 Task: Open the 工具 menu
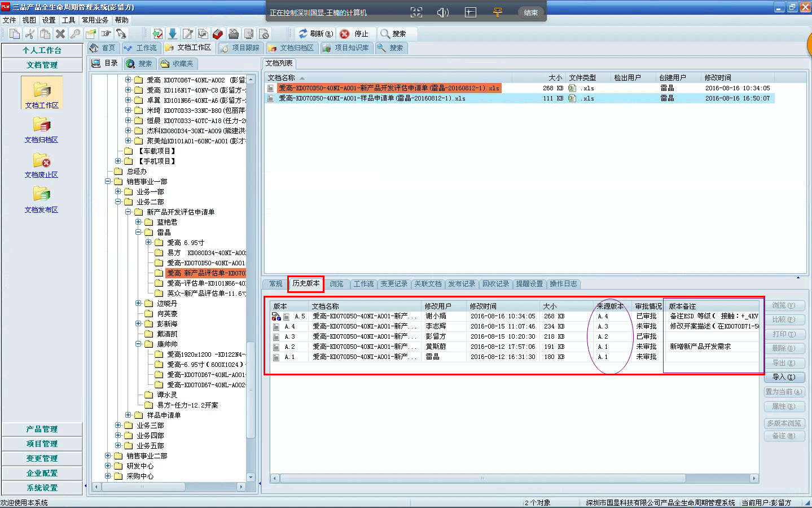pos(68,20)
